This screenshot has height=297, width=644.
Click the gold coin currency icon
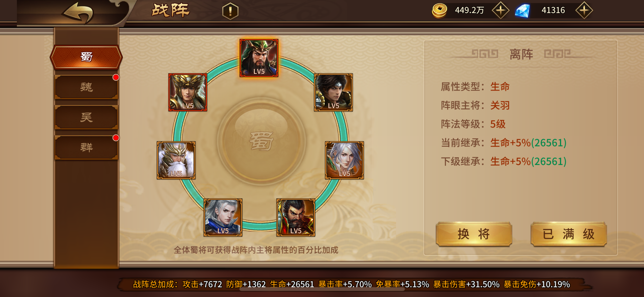coord(439,11)
